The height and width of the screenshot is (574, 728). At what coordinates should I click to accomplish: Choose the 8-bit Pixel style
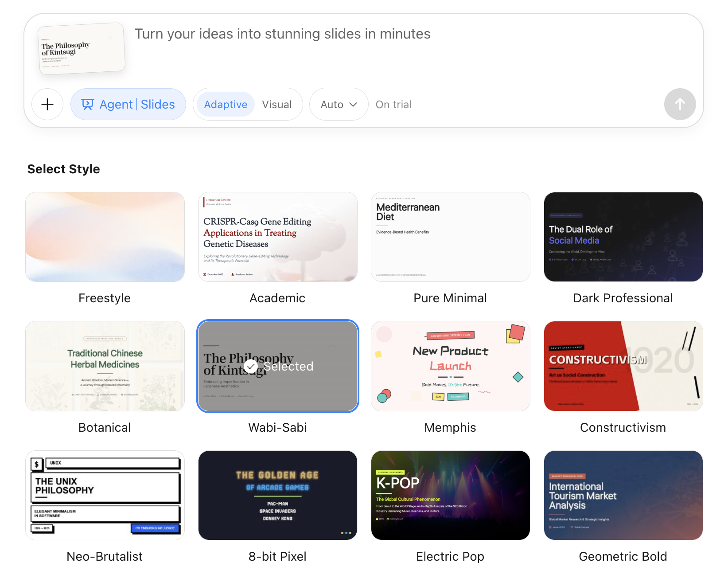point(277,496)
